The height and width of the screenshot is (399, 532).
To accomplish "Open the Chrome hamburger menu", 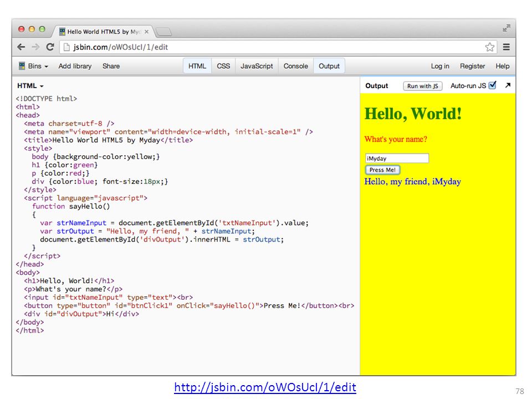I will (x=506, y=47).
